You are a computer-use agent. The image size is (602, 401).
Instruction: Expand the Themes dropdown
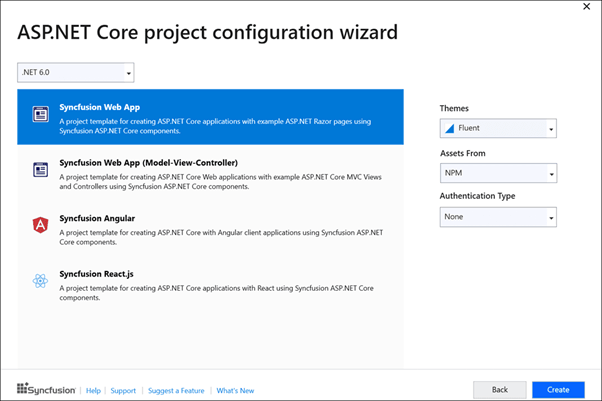498,129
